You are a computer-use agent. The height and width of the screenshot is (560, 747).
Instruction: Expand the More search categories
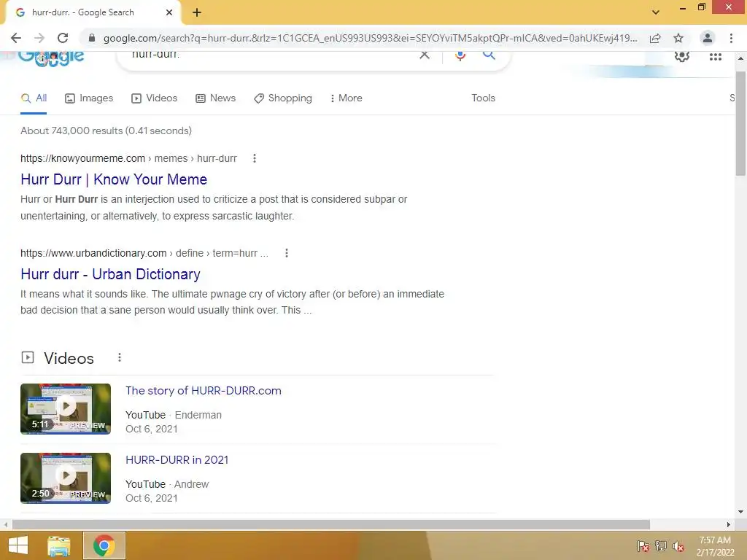click(x=347, y=98)
